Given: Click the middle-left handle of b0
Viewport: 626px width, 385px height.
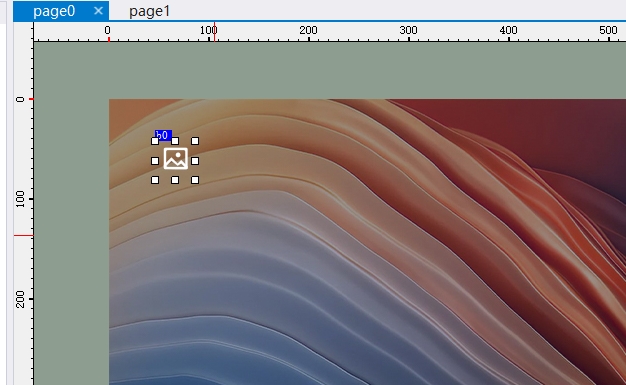Looking at the screenshot, I should point(155,161).
